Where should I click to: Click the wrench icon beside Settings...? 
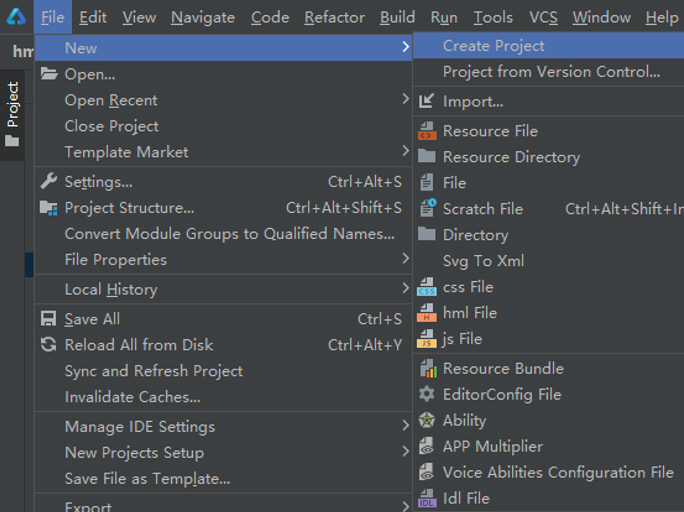click(48, 182)
